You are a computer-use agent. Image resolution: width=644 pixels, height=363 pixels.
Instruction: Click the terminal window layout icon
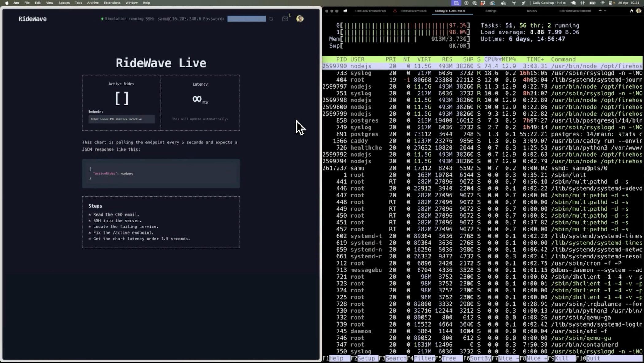pyautogui.click(x=345, y=11)
